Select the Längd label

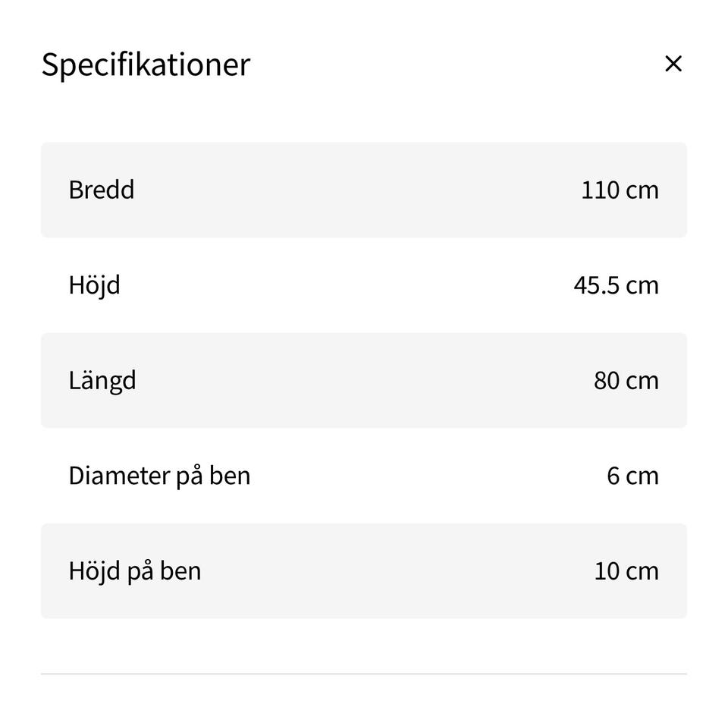click(x=102, y=380)
